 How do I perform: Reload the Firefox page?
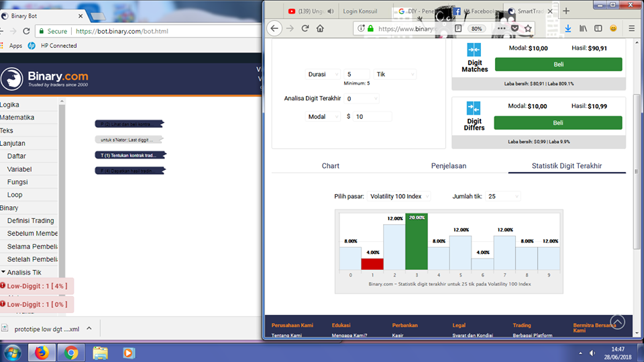[x=305, y=28]
